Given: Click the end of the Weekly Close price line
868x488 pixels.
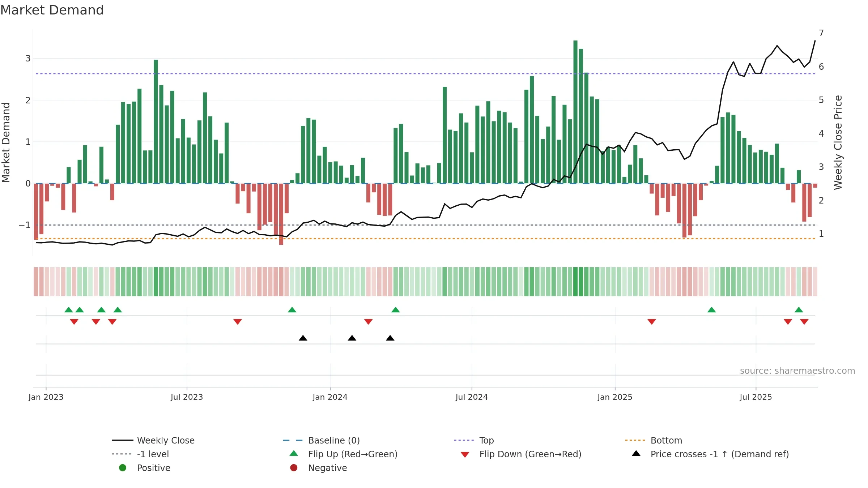Looking at the screenshot, I should [815, 41].
